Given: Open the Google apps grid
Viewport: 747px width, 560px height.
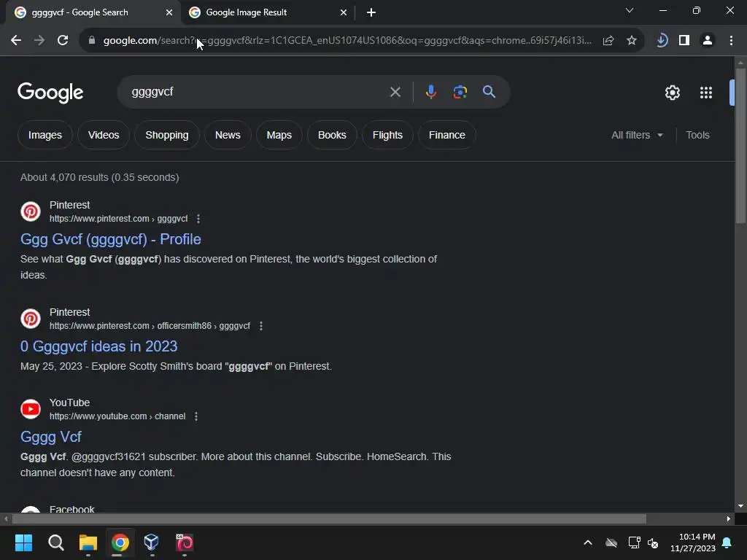Looking at the screenshot, I should pyautogui.click(x=706, y=93).
